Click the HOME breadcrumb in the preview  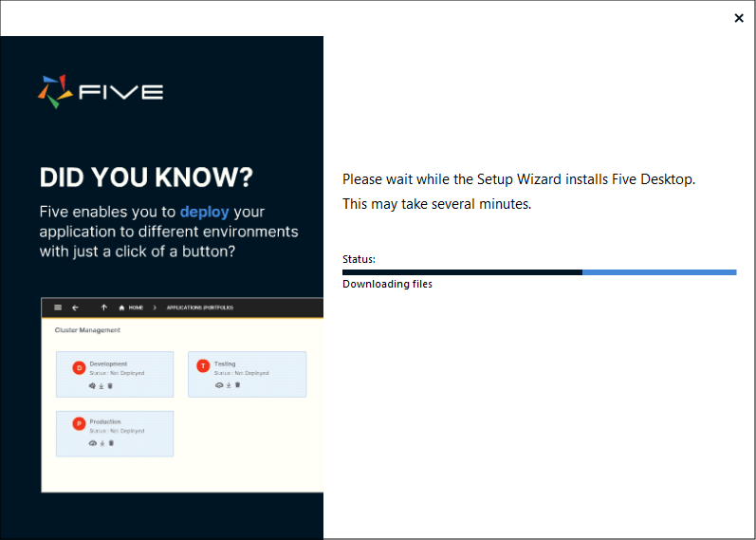point(131,307)
